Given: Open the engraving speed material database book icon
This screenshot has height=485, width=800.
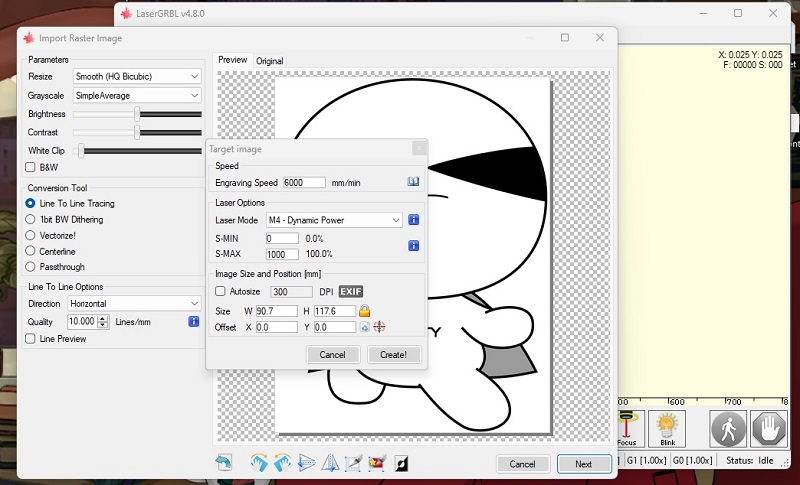Looking at the screenshot, I should tap(412, 182).
